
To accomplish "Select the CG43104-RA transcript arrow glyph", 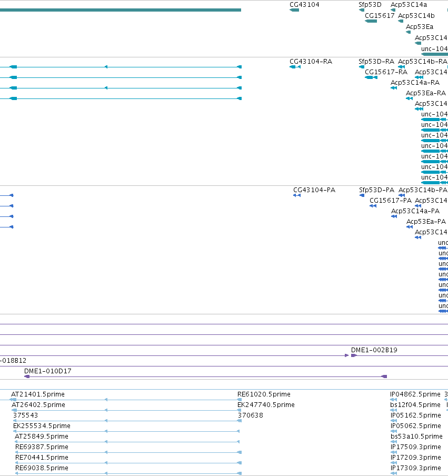I will [295, 67].
